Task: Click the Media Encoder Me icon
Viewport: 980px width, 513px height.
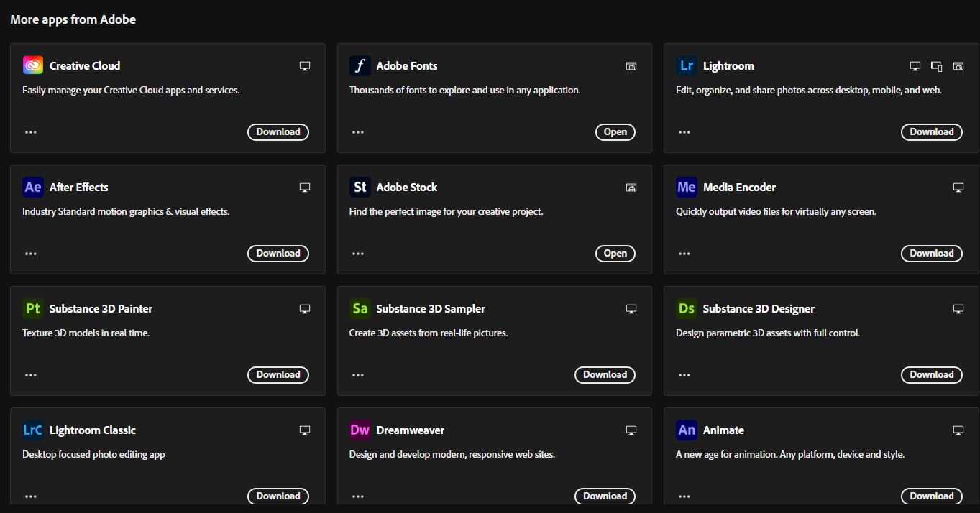Action: 687,187
